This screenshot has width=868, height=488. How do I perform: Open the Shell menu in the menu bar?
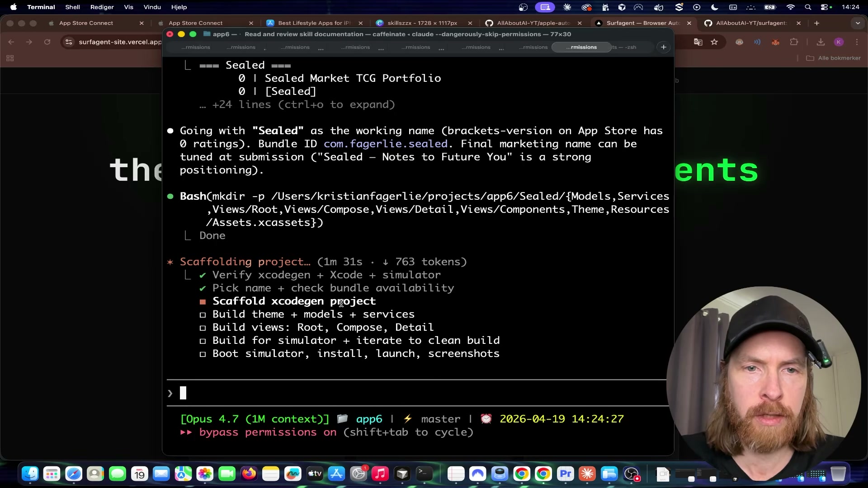point(72,7)
